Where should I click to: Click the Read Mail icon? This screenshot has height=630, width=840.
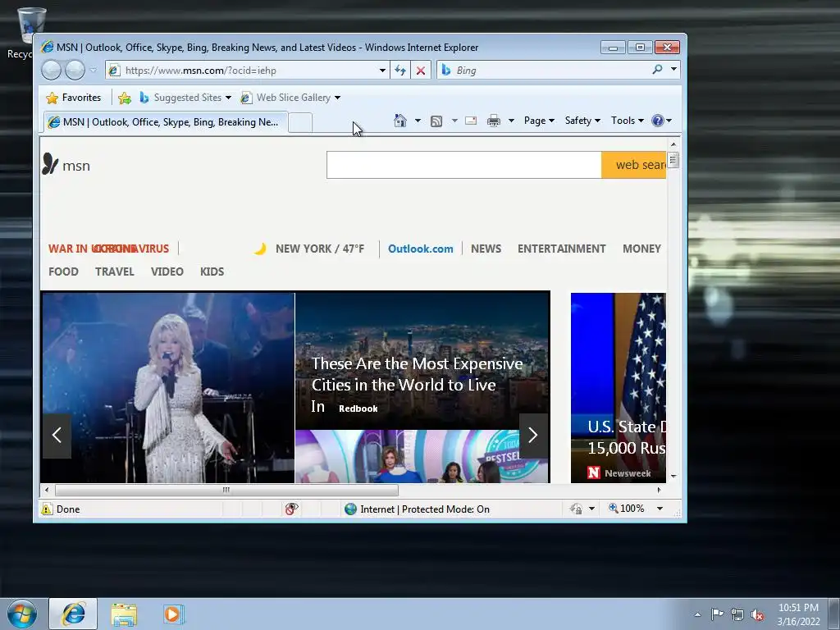click(x=471, y=121)
